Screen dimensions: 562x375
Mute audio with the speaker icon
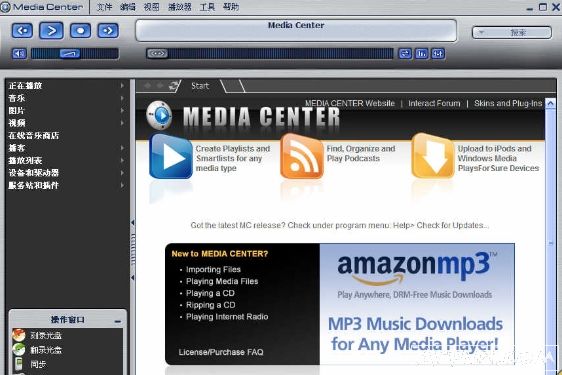(19, 54)
